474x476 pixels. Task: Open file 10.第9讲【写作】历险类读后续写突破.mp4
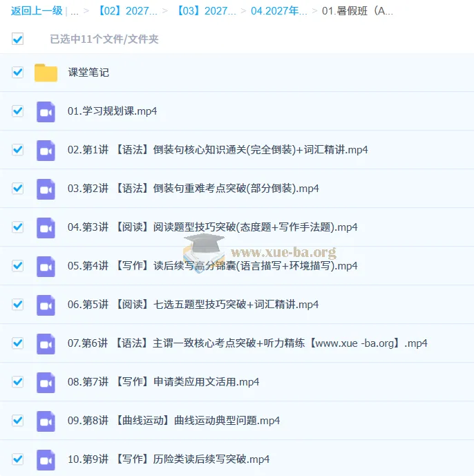coord(169,459)
